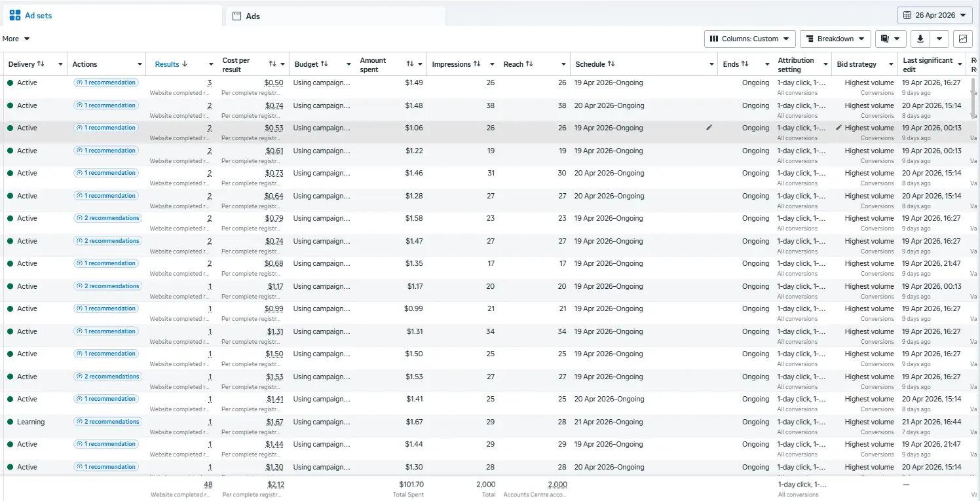Click the total results value 48

[208, 485]
